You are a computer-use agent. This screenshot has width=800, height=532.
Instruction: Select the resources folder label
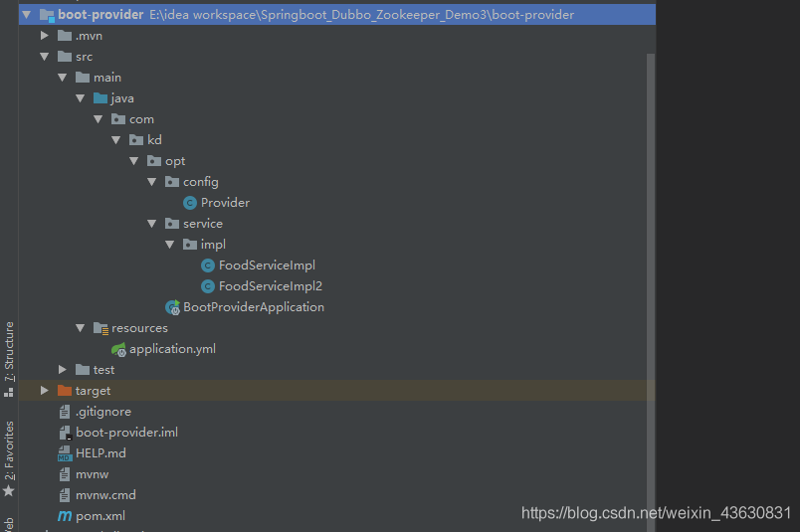coord(139,328)
